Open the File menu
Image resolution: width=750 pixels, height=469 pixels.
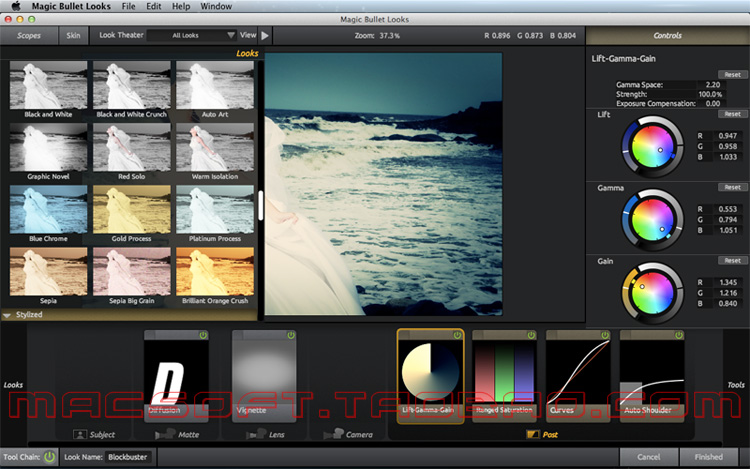(x=128, y=6)
